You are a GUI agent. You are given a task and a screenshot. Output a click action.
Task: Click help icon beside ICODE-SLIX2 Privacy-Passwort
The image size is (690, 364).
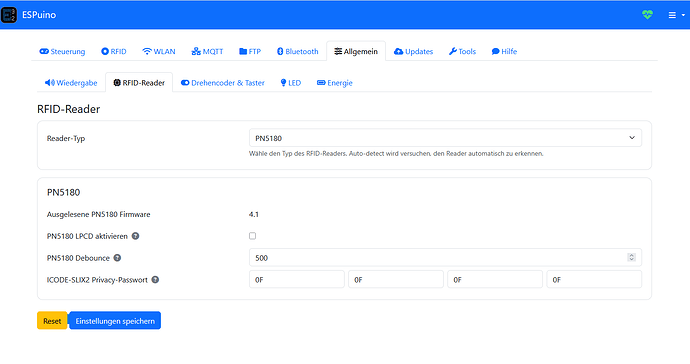click(155, 279)
